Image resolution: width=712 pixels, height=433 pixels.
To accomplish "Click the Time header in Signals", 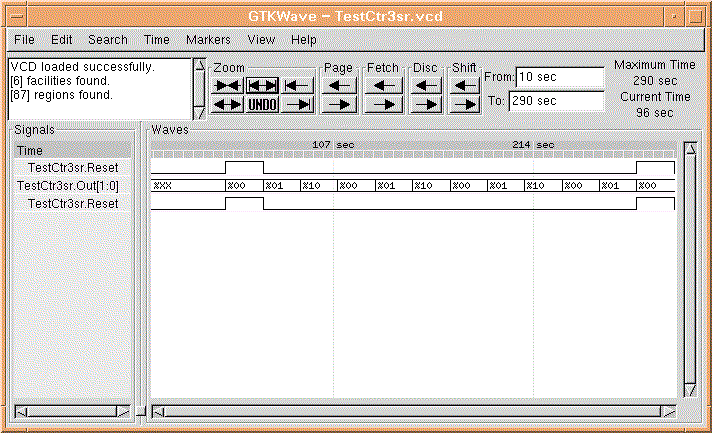I will pos(73,150).
